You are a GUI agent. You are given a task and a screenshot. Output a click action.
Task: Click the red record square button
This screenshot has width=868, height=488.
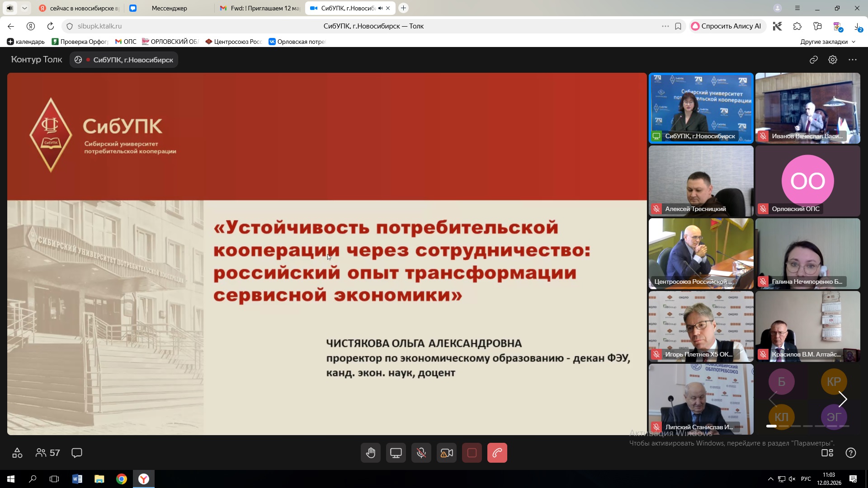472,453
